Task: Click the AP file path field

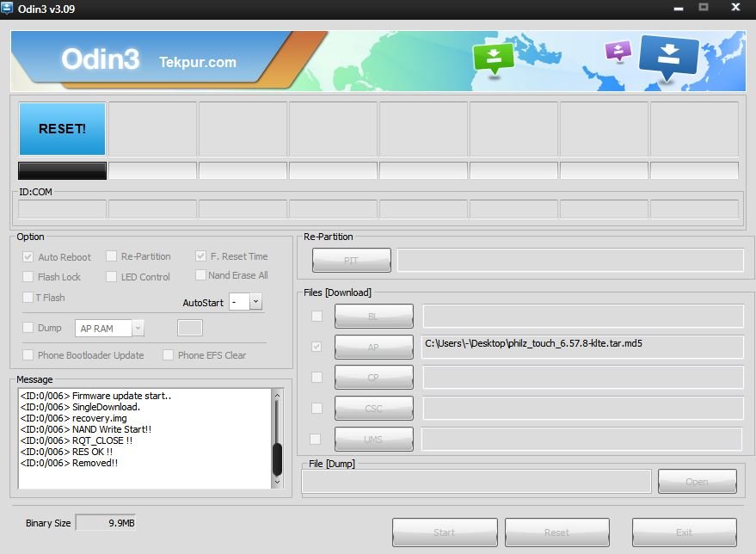Action: click(x=582, y=347)
